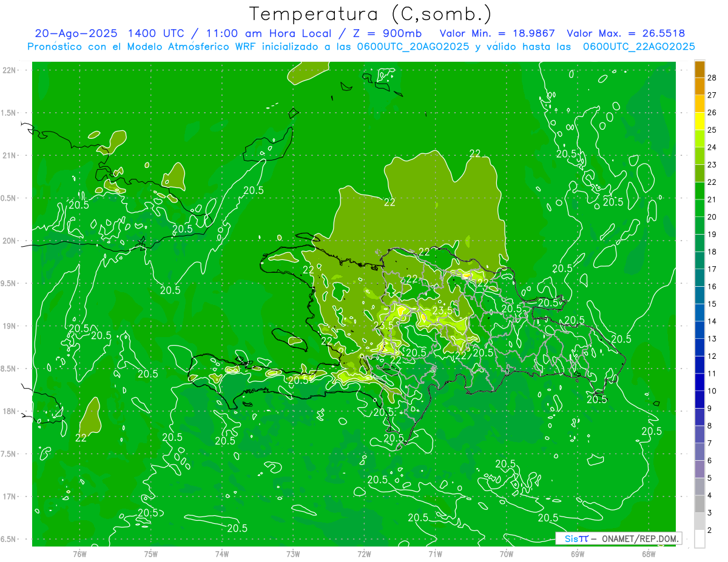The height and width of the screenshot is (562, 728).
Task: Pick orange colour bar segment between 27 and 28
Action: coord(699,86)
